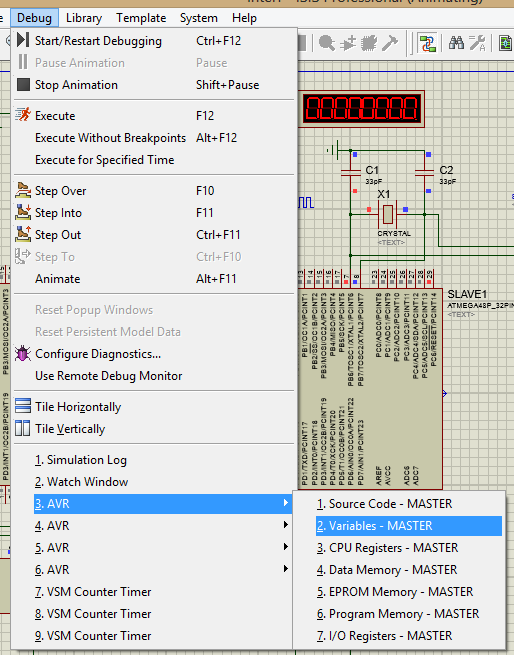This screenshot has height=655, width=514.
Task: Open 7. VSM Counter Timer
Action: pos(154,592)
